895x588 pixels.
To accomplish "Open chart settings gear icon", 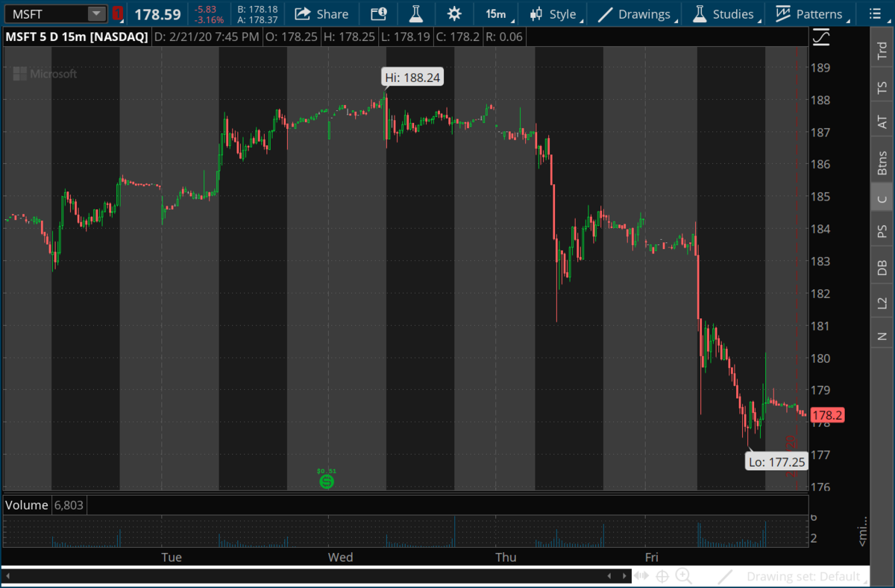I will point(453,13).
